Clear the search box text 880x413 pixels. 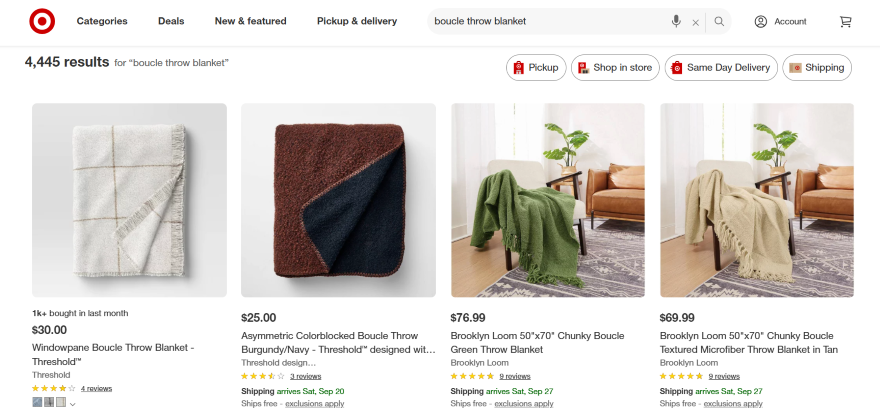coord(696,21)
